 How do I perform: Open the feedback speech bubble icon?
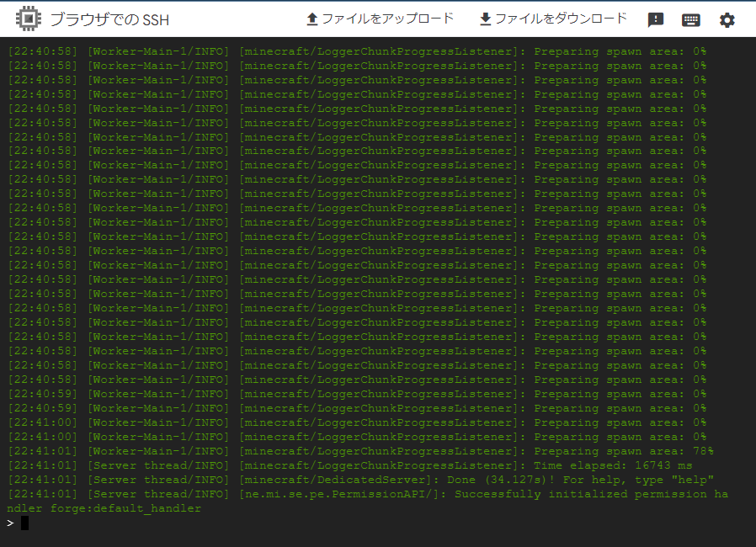[656, 19]
